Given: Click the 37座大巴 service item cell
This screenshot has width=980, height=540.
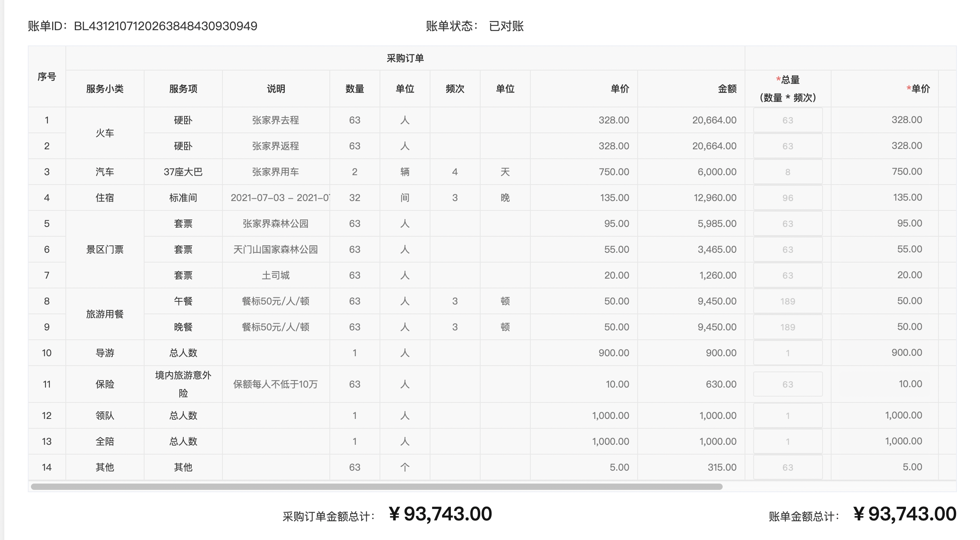Looking at the screenshot, I should tap(183, 172).
